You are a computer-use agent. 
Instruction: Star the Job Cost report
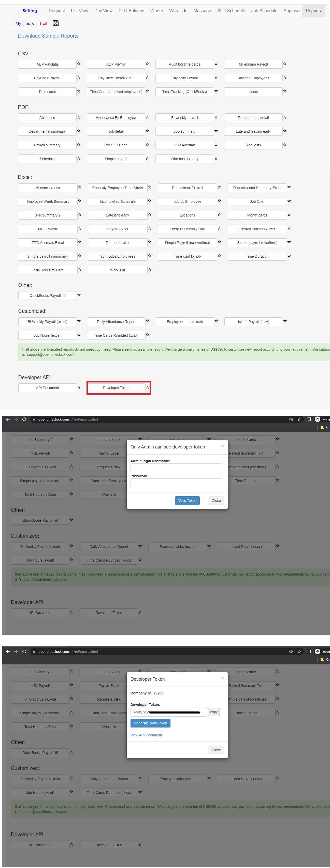tap(289, 201)
